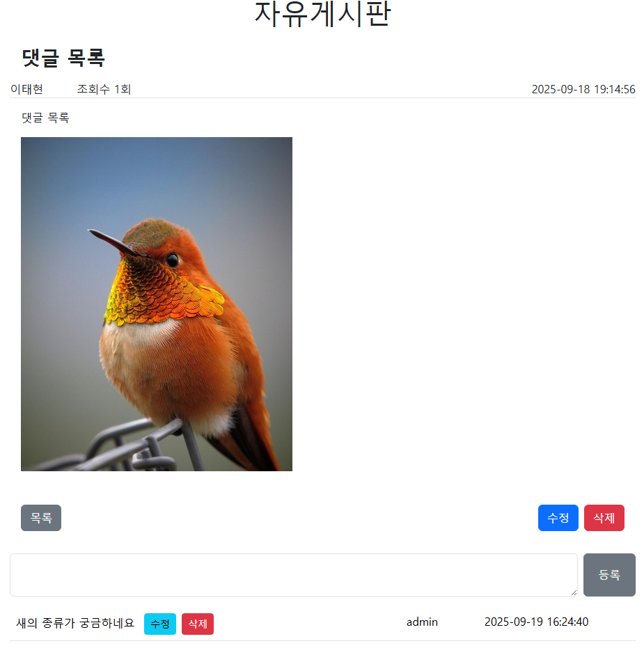Click the 자유게시판 page title

[x=322, y=14]
